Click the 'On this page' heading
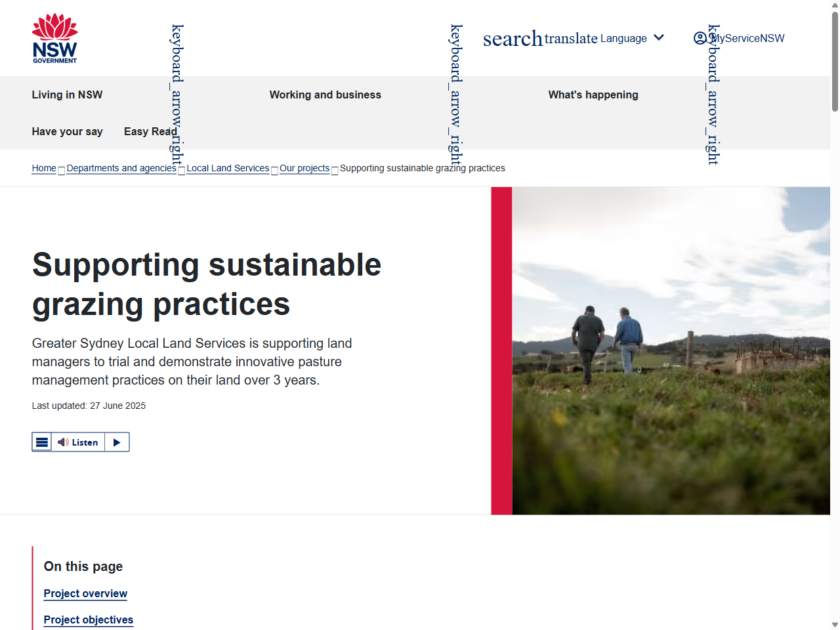The width and height of the screenshot is (840, 630). pos(83,566)
